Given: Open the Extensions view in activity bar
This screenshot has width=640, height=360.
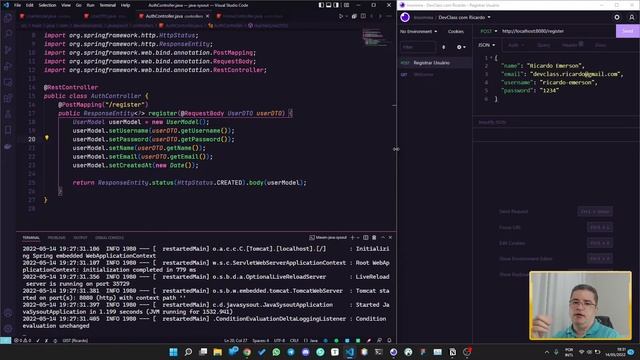Looking at the screenshot, I should click(8, 98).
